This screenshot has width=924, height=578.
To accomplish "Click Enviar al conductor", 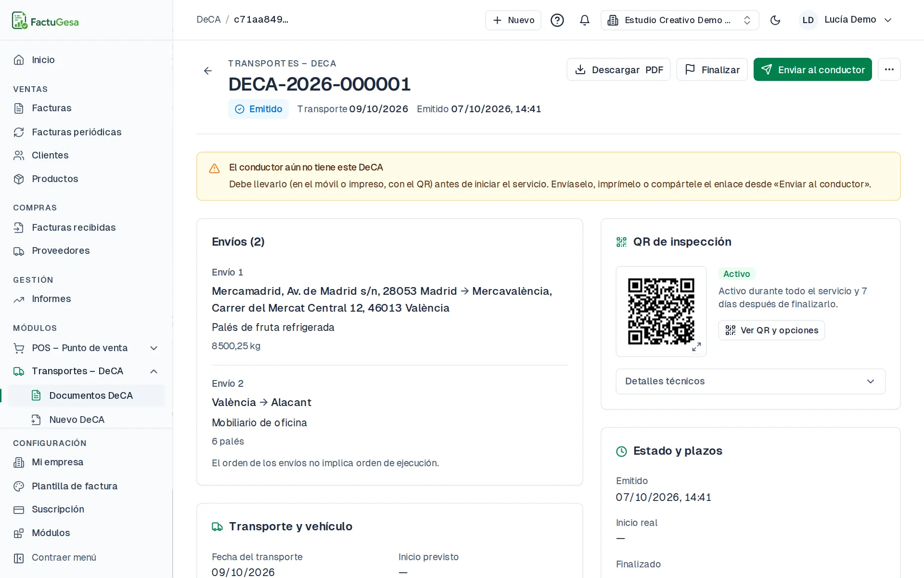I will (812, 69).
